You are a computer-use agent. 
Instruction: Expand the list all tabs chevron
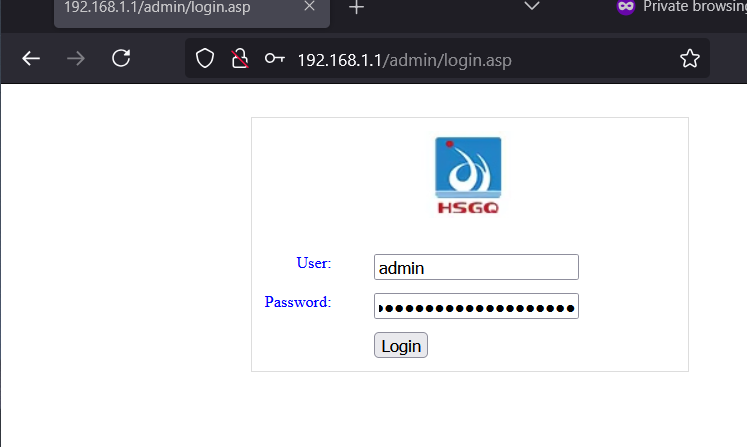point(532,6)
